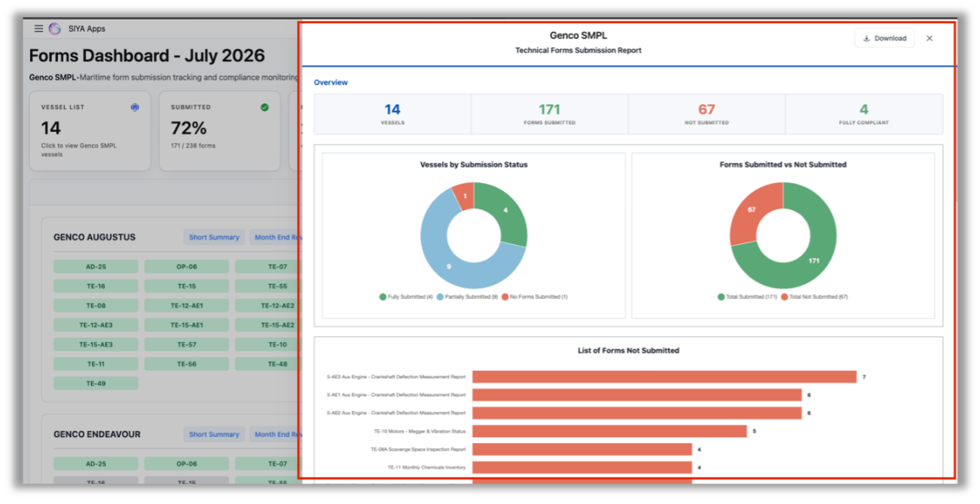Open OP-06 form chip under Genco Augustus
Image resolution: width=980 pixels, height=504 pixels.
187,267
